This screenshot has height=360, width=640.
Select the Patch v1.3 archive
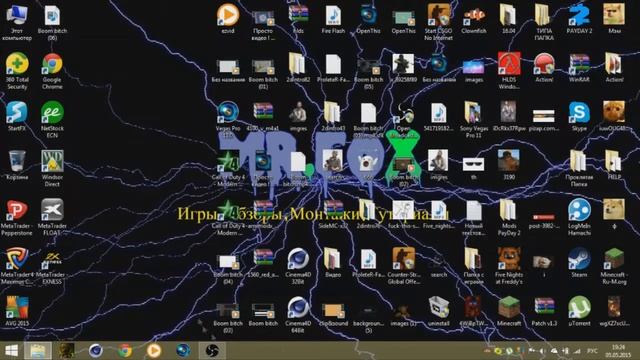544,311
